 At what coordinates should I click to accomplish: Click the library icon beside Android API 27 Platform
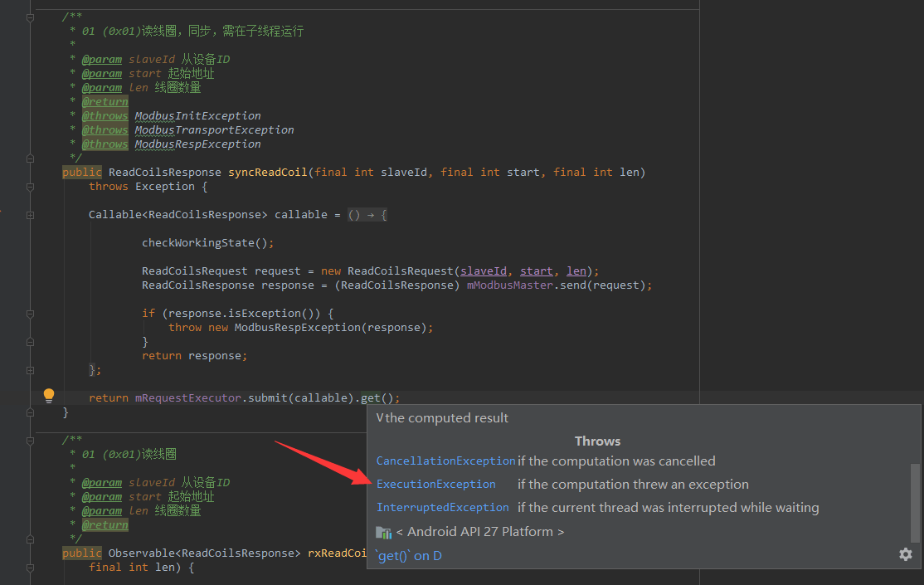tap(383, 532)
